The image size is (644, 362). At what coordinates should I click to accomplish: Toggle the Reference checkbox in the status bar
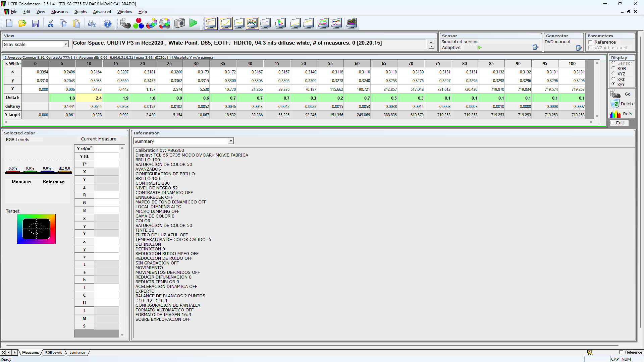coord(621,352)
